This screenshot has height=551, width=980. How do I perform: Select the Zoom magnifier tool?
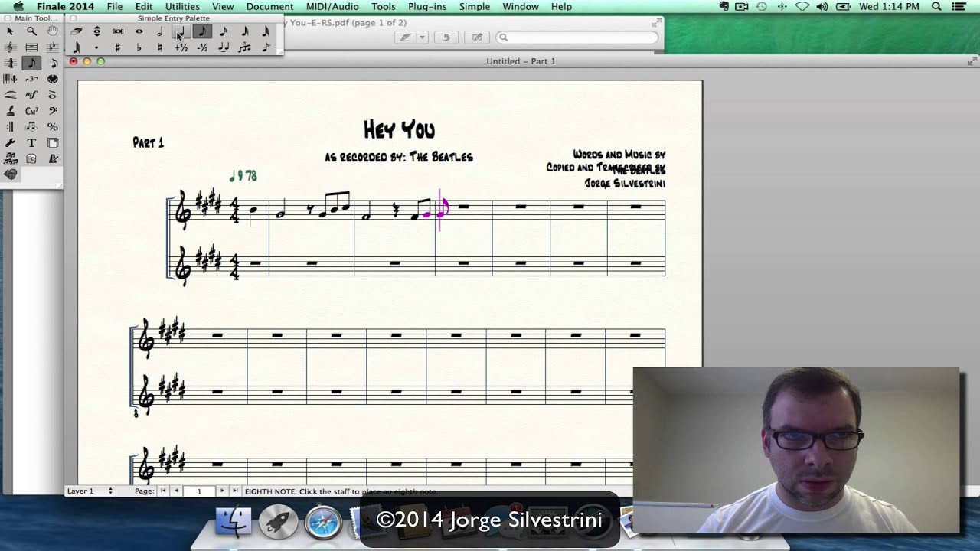(31, 31)
